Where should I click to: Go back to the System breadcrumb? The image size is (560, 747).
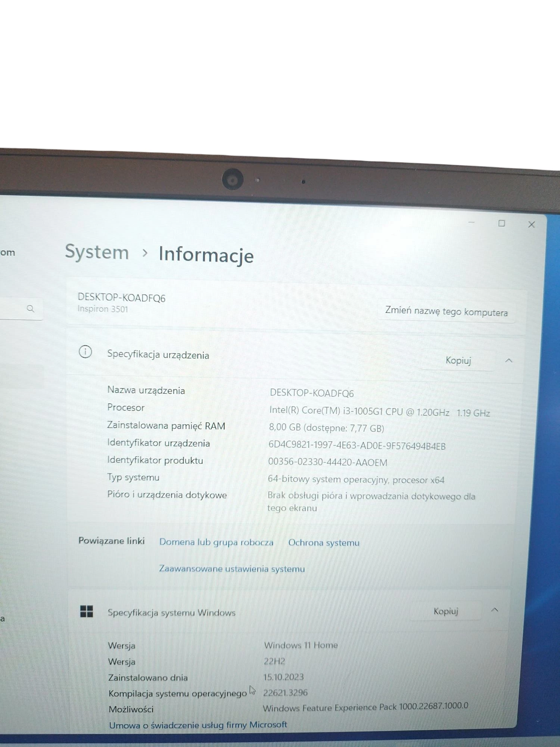(97, 252)
